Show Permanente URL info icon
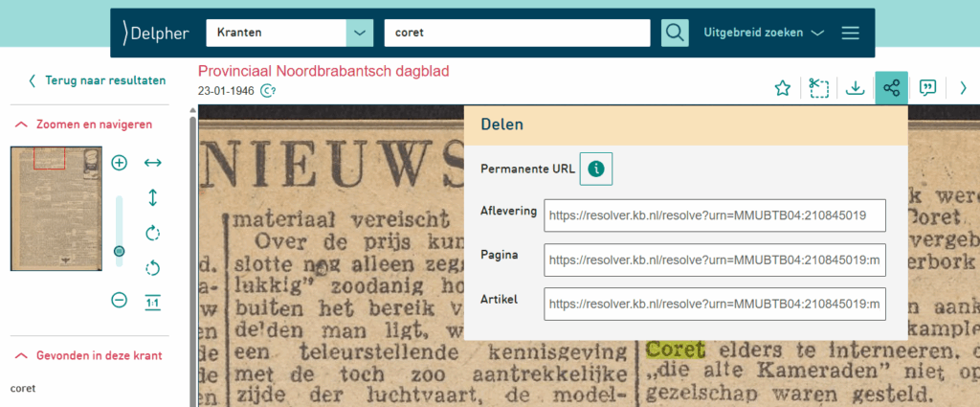Screen dimensions: 980x407 (x=596, y=169)
